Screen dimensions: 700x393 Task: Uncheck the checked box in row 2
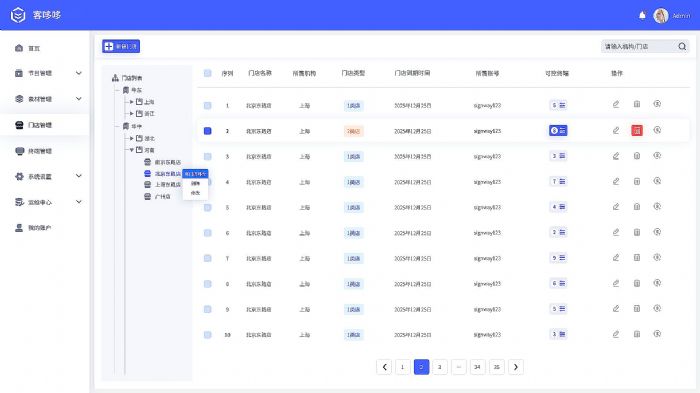click(x=208, y=131)
